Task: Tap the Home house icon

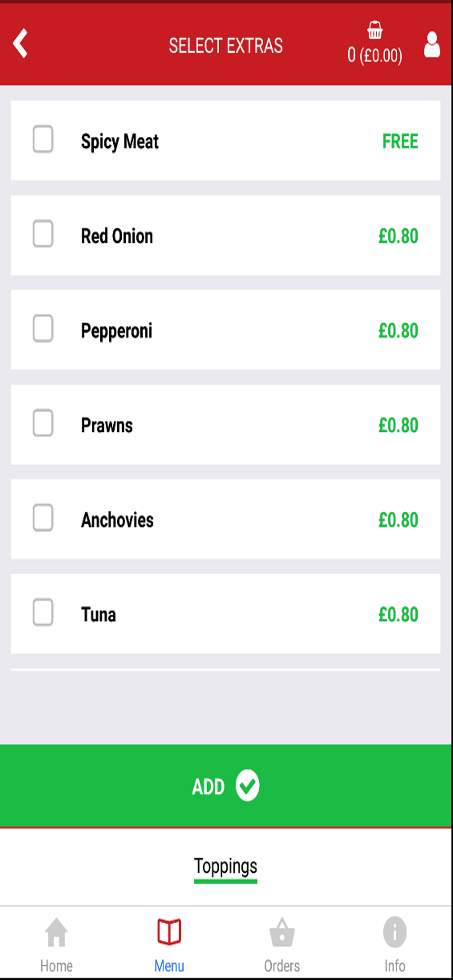Action: point(56,932)
